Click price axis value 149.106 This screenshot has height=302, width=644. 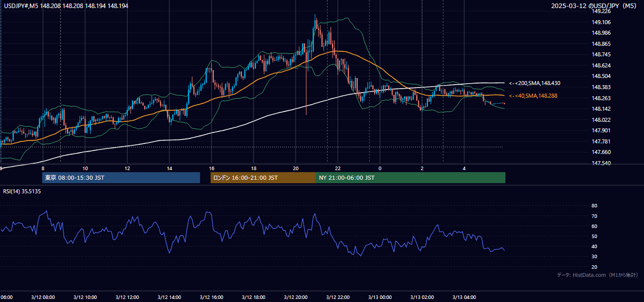pyautogui.click(x=601, y=22)
